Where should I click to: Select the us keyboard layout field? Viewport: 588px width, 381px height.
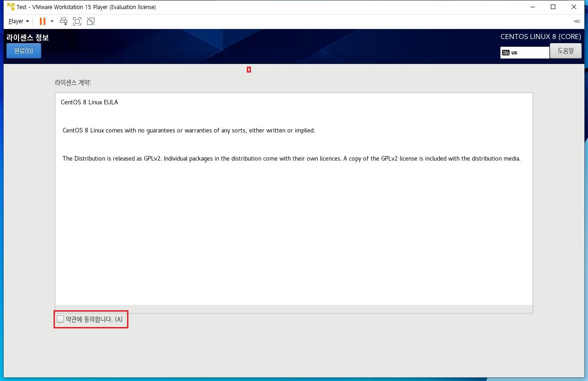coord(525,53)
